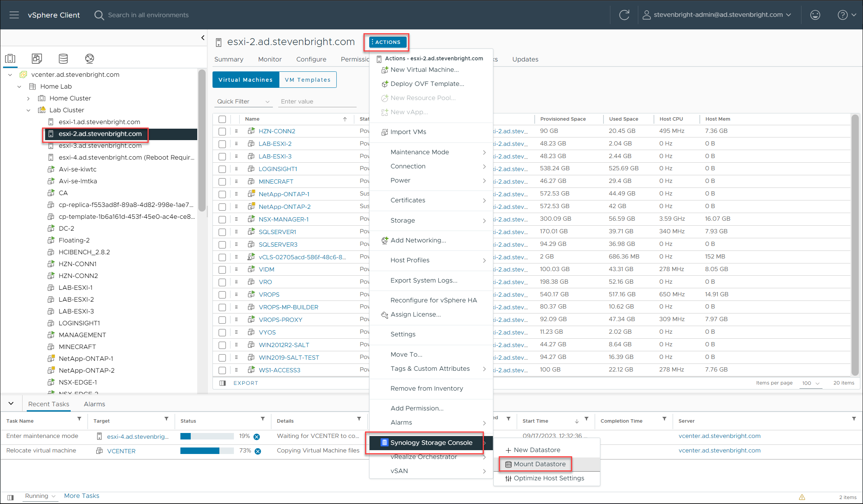863x504 pixels.
Task: Open the items per page dropdown
Action: [810, 383]
